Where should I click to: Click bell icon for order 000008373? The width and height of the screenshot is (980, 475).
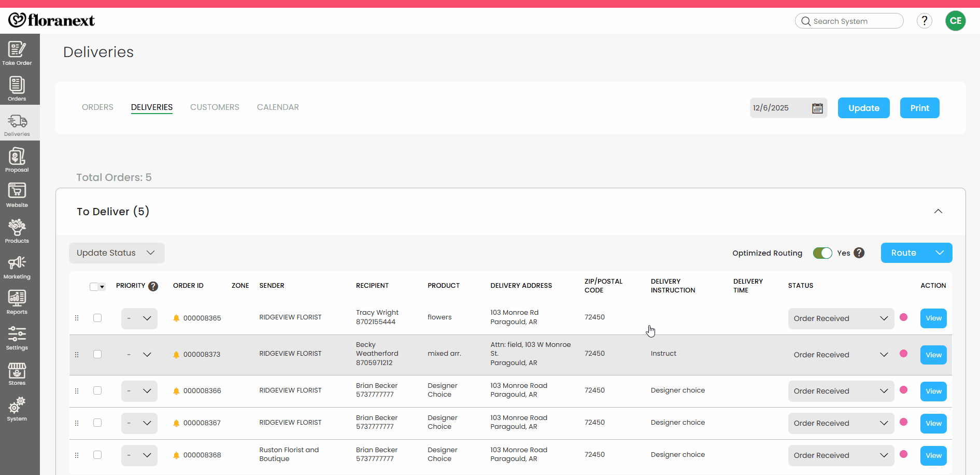176,355
